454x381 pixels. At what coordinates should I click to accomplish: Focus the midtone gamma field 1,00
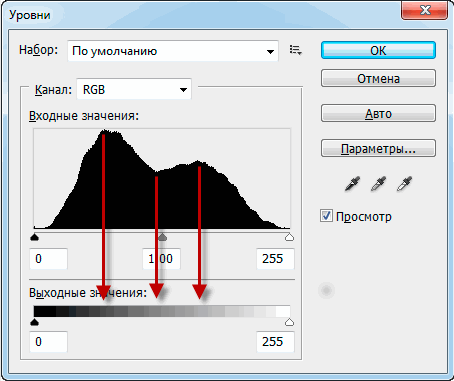(x=162, y=259)
